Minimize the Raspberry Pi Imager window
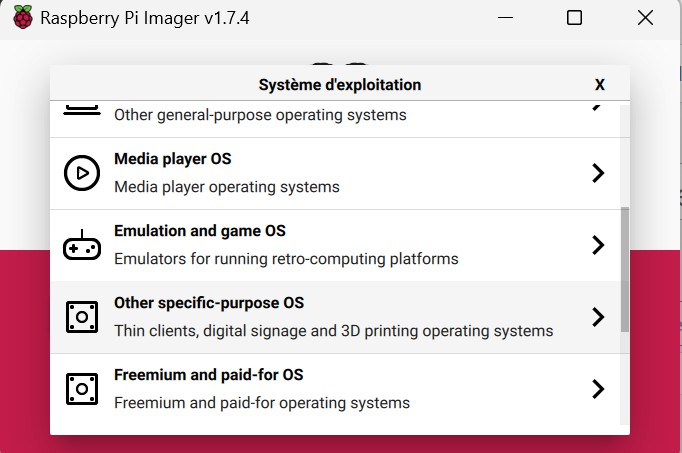Viewport: 682px width, 453px height. coord(505,18)
